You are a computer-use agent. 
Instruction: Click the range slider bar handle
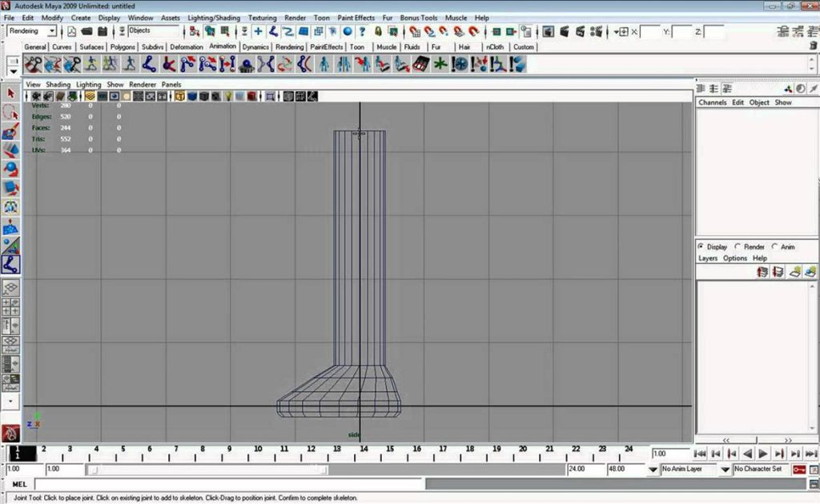point(207,470)
